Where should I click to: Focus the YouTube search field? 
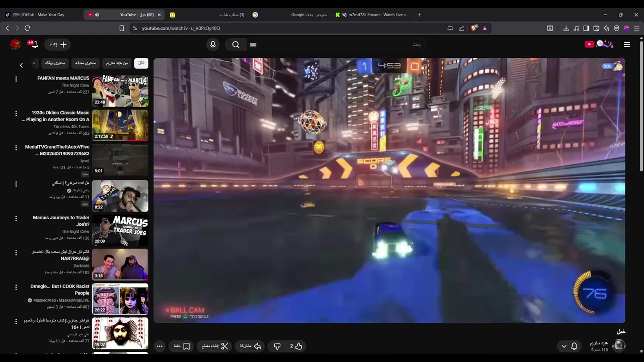pos(336,44)
